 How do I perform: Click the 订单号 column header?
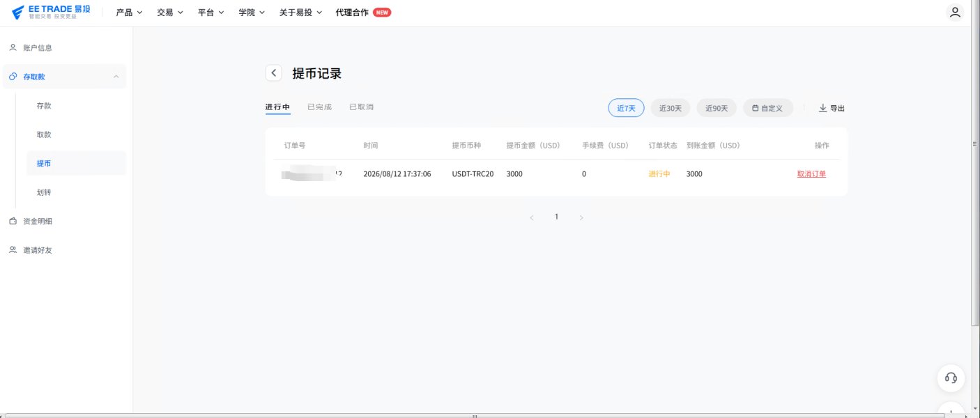pyautogui.click(x=295, y=146)
